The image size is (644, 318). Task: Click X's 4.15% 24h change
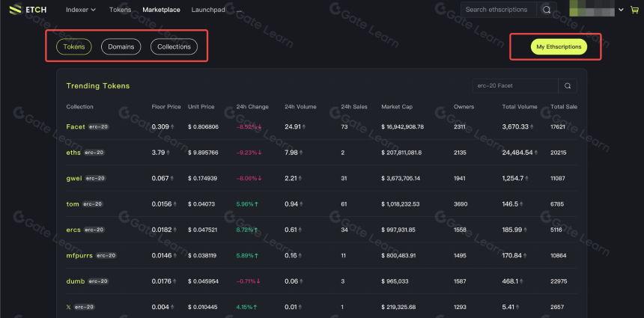click(x=247, y=307)
